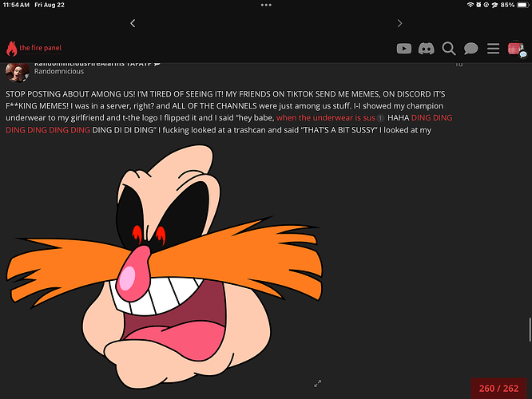
Task: Go to the fire panel homepage logo
Action: [x=34, y=49]
